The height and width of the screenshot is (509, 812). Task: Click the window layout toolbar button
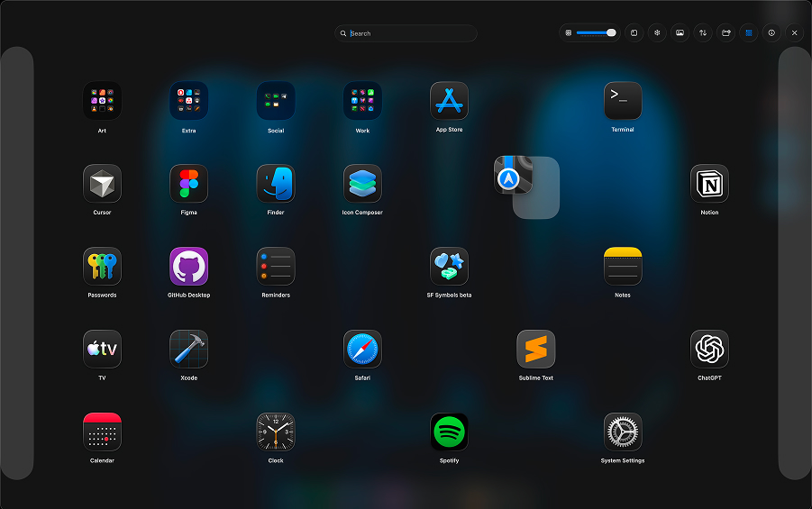point(634,32)
